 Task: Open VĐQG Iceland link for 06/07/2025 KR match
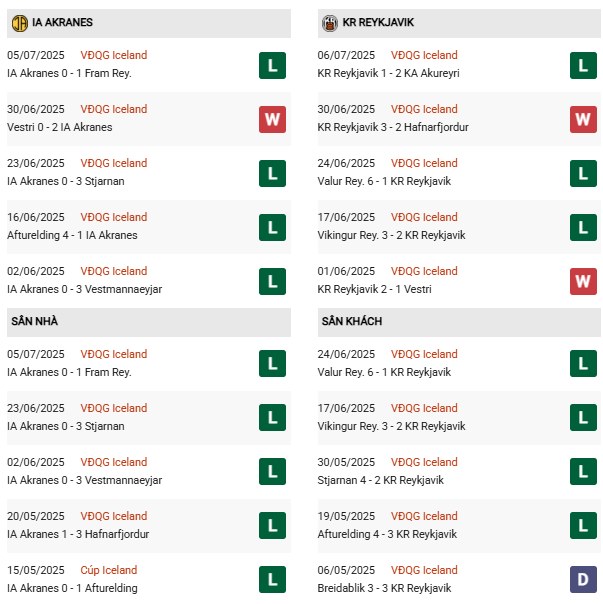point(424,55)
